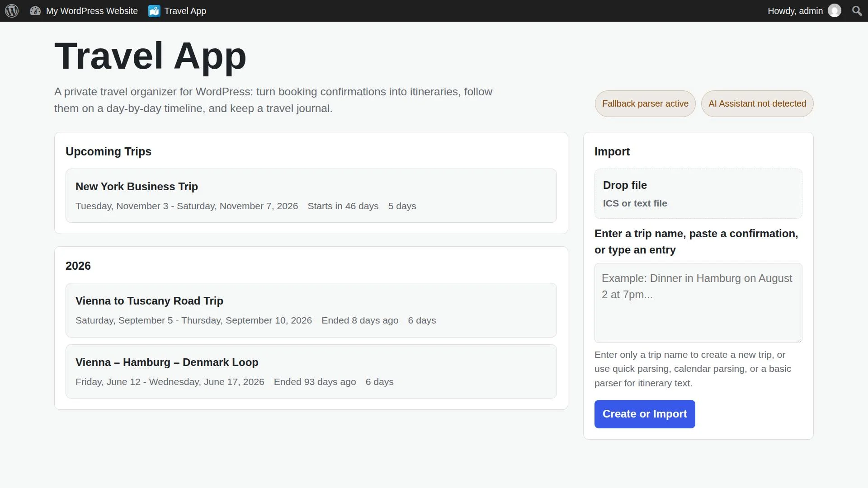Click the Fallback parser active badge
The width and height of the screenshot is (868, 488).
(x=645, y=103)
